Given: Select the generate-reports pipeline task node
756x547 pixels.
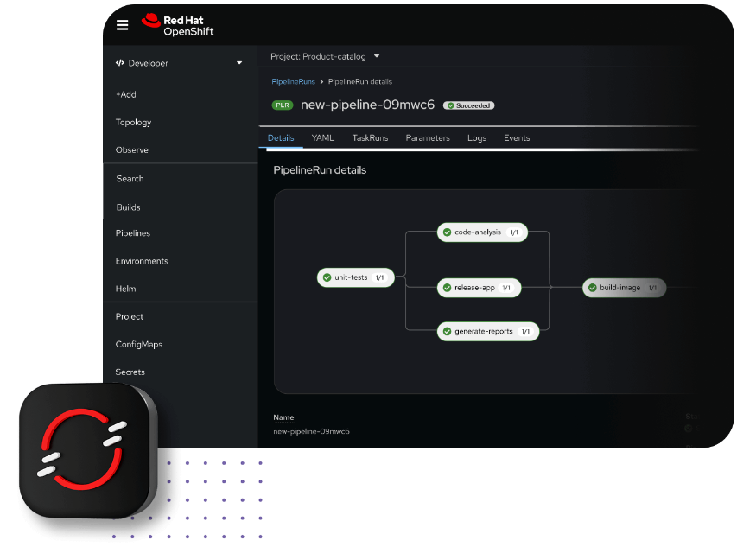Looking at the screenshot, I should point(488,331).
